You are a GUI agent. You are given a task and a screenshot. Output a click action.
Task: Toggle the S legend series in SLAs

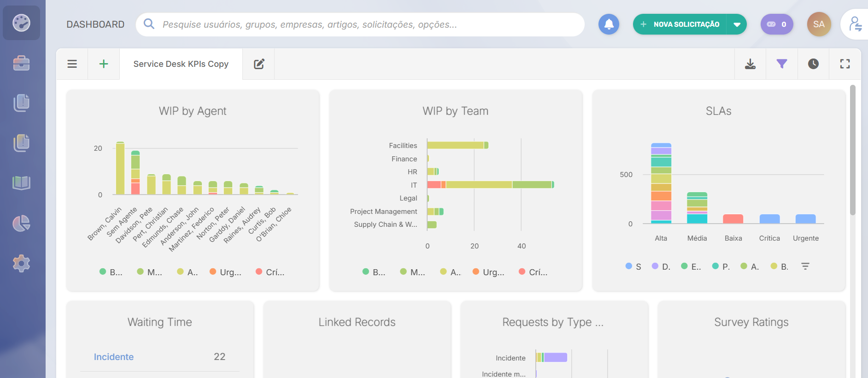tap(633, 266)
